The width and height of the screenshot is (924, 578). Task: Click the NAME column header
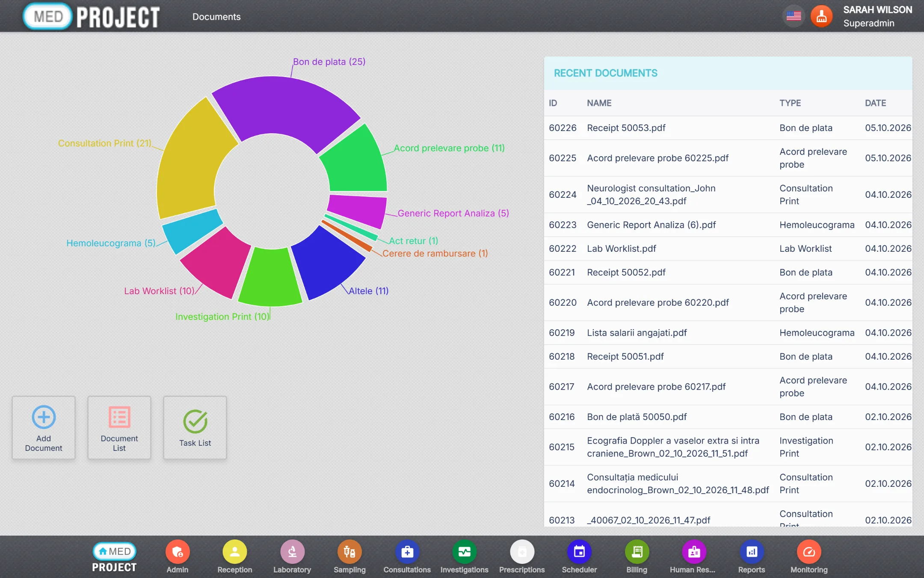click(x=599, y=103)
